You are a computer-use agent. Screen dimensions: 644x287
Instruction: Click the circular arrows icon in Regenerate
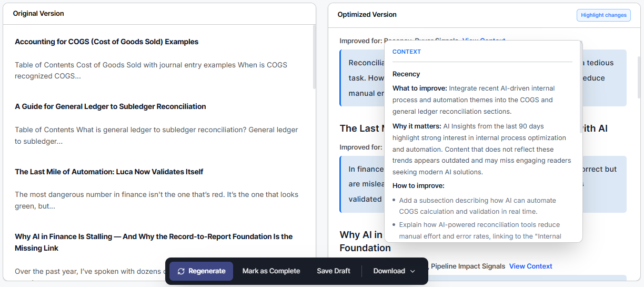coord(181,271)
